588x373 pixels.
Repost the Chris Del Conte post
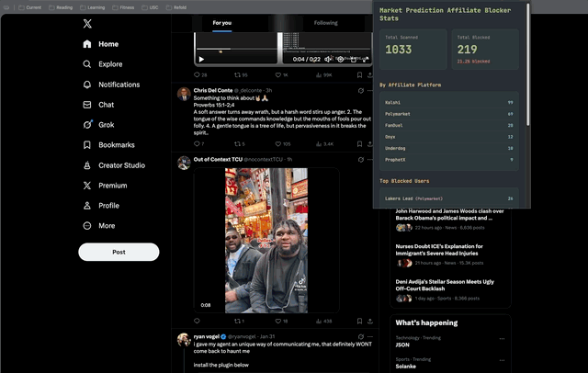tap(237, 144)
